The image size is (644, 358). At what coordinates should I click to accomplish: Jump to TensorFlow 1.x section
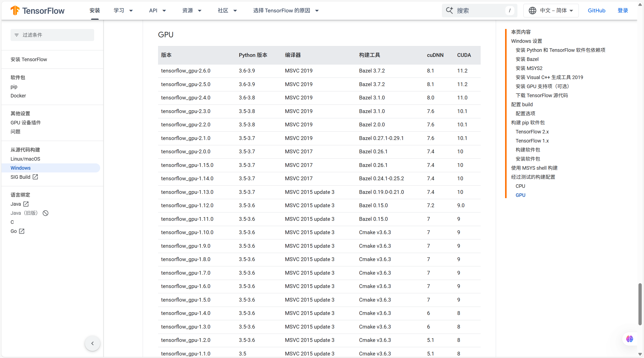click(532, 141)
